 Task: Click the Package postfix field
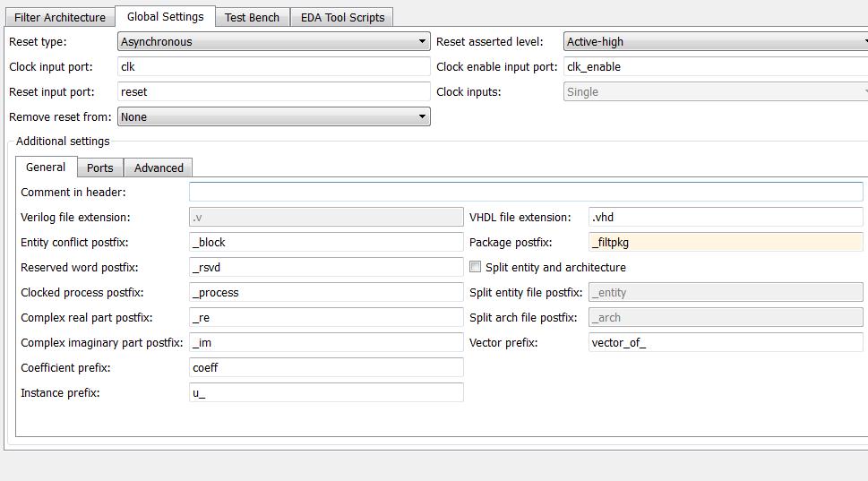(726, 242)
